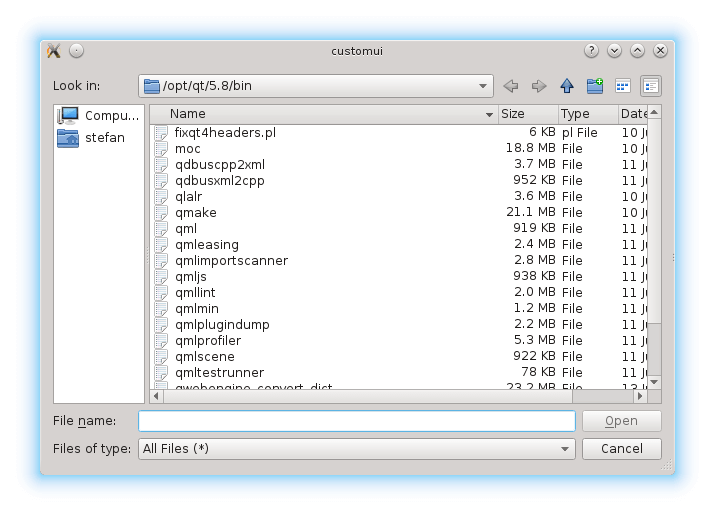
Task: Select the fixqt4headers.pl file icon
Action: pyautogui.click(x=162, y=132)
